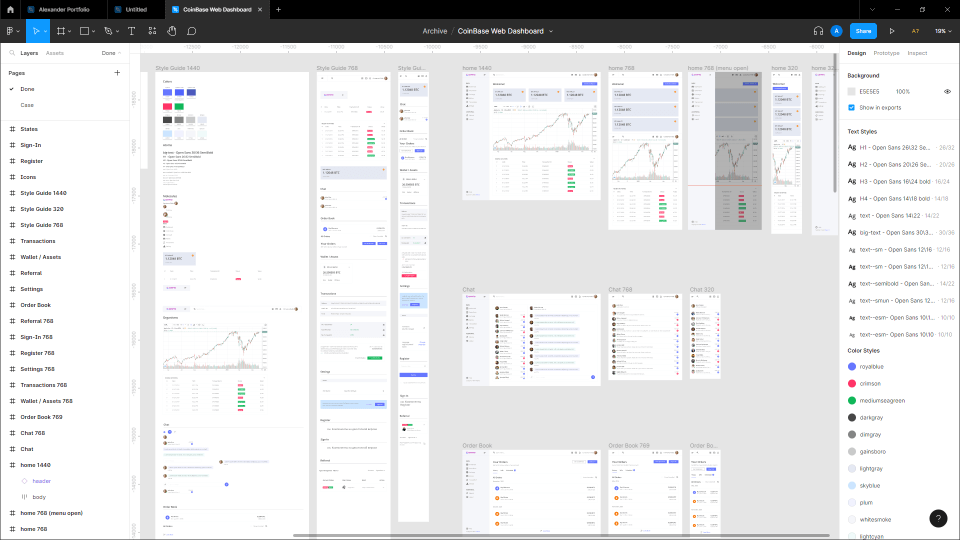The image size is (961, 541).
Task: Search layers with the magnifier icon
Action: [x=12, y=53]
